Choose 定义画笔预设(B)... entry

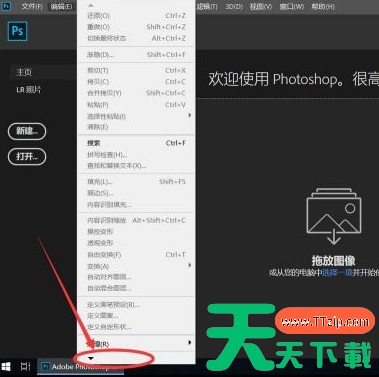click(x=136, y=304)
